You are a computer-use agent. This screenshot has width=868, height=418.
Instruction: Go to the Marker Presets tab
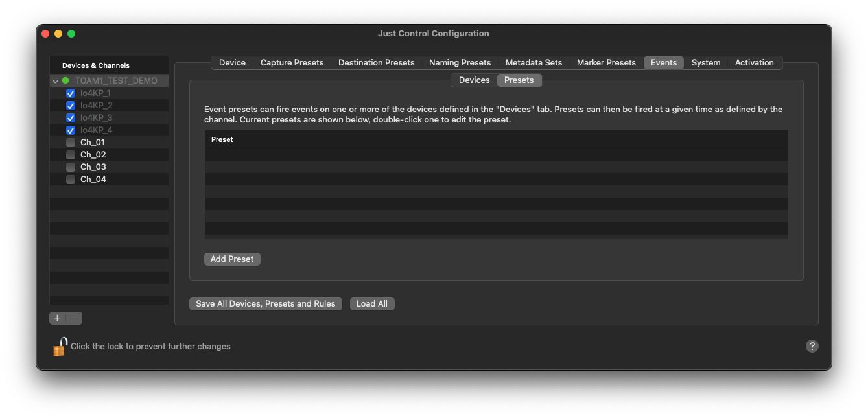[606, 63]
